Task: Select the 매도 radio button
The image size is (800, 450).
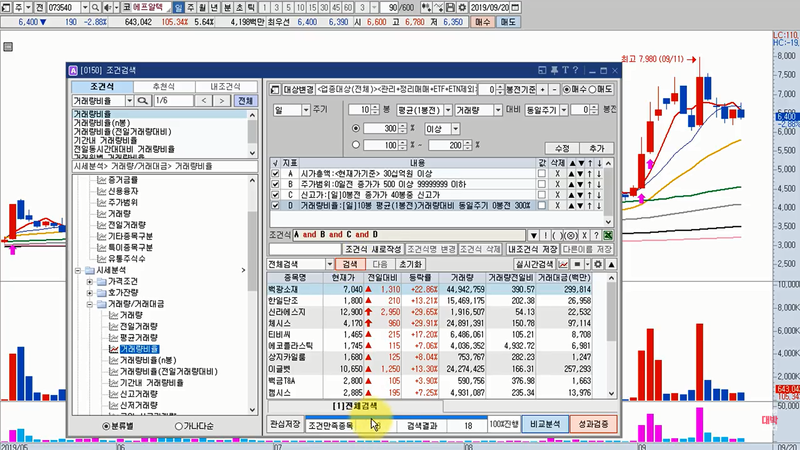Action: (x=592, y=89)
